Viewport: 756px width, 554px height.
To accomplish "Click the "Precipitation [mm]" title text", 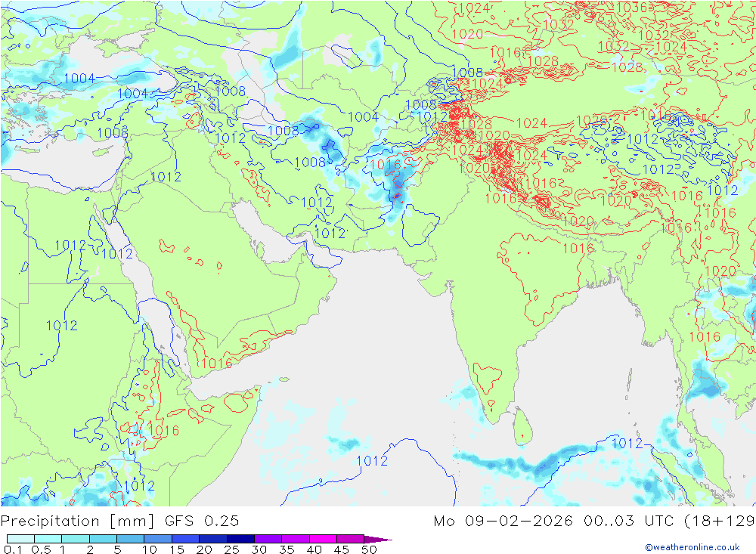I will (x=78, y=522).
